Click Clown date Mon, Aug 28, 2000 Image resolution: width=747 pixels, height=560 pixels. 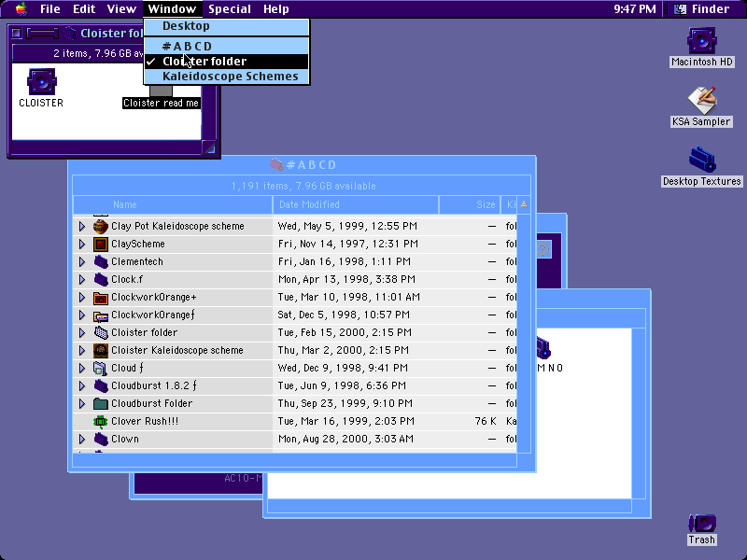[x=345, y=439]
